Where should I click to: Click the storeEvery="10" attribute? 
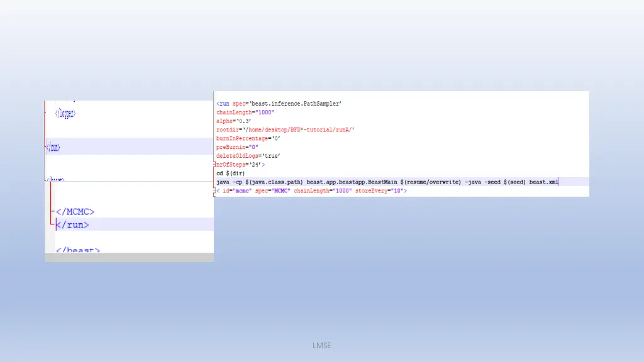click(x=379, y=191)
